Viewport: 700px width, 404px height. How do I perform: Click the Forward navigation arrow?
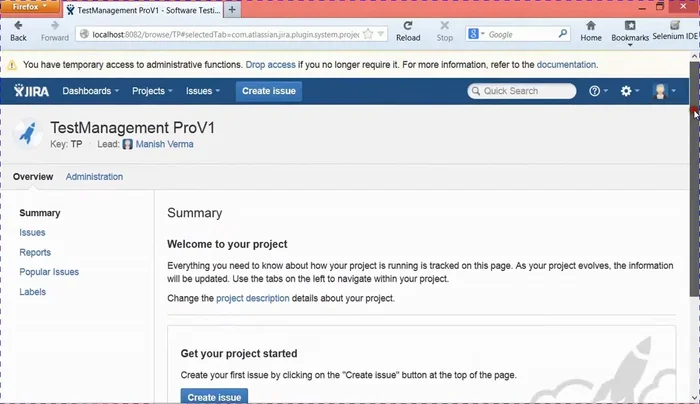click(x=54, y=31)
